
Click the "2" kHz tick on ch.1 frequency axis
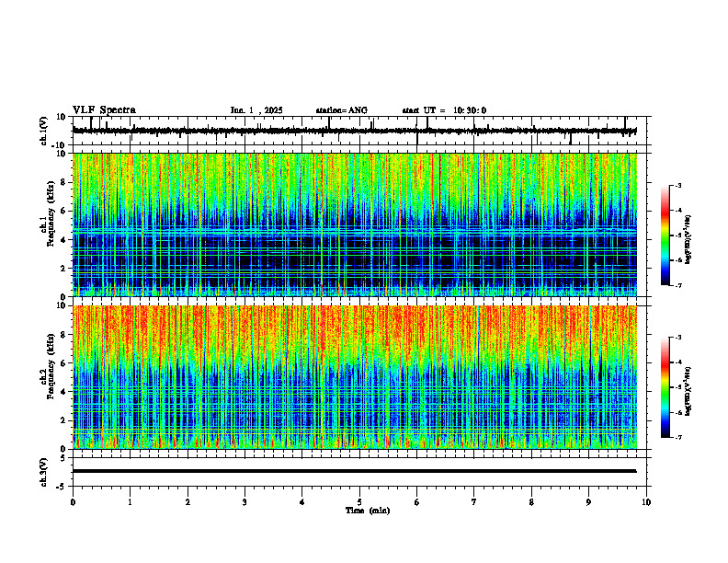[64, 268]
